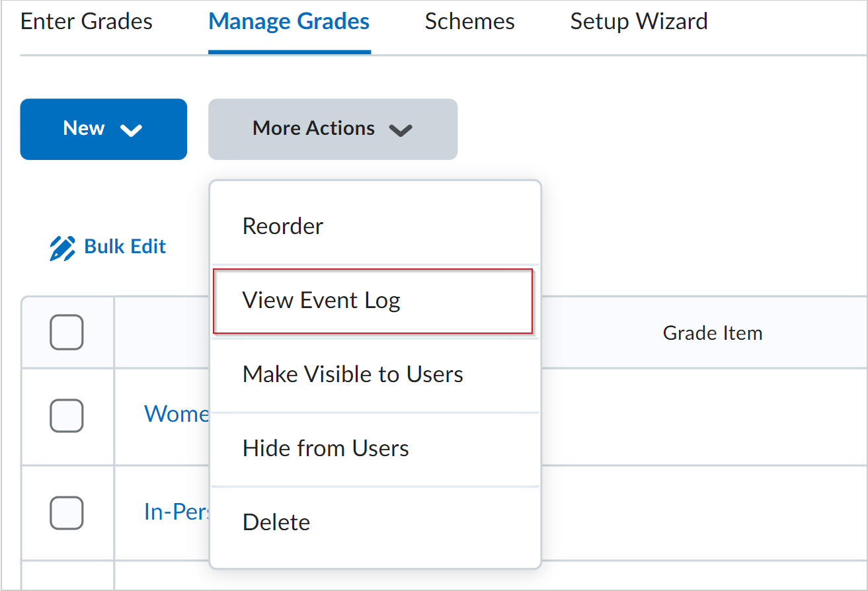Click the Grade Item column header
This screenshot has height=591, width=868.
tap(712, 333)
